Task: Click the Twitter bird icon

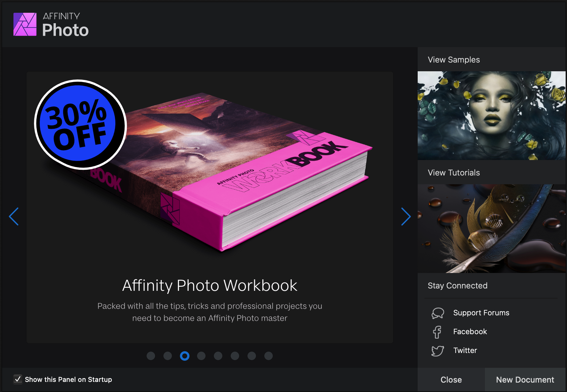Action: (x=438, y=351)
